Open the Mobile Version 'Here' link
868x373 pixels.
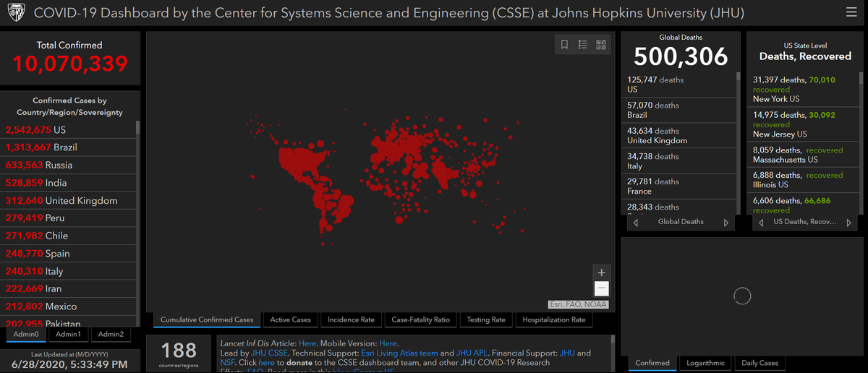388,343
